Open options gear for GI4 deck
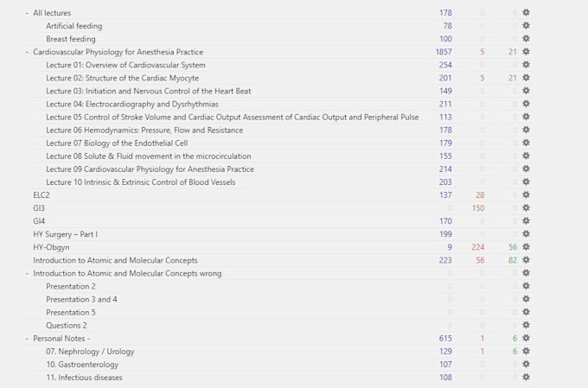Screen dimensions: 588x388 click(526, 221)
